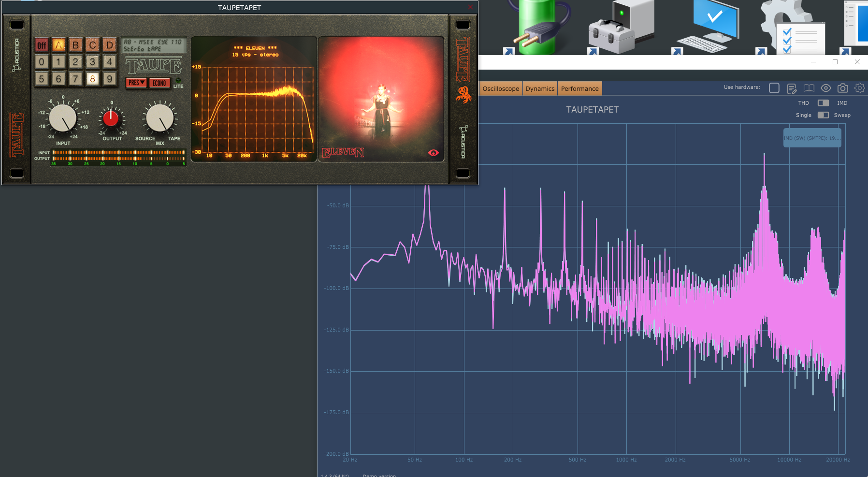Open the toolbox server desktop shortcut
868x477 pixels.
[x=621, y=27]
